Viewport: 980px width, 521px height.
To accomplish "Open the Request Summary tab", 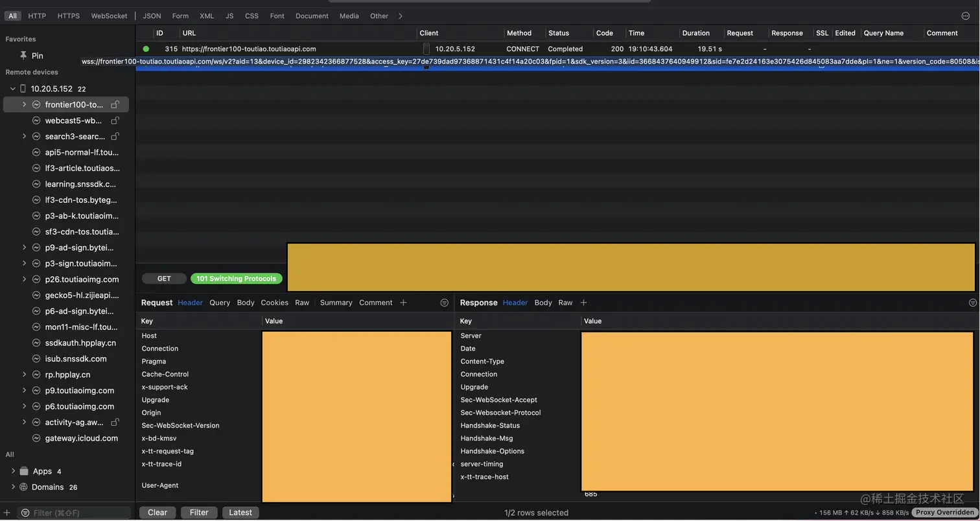I will [336, 303].
